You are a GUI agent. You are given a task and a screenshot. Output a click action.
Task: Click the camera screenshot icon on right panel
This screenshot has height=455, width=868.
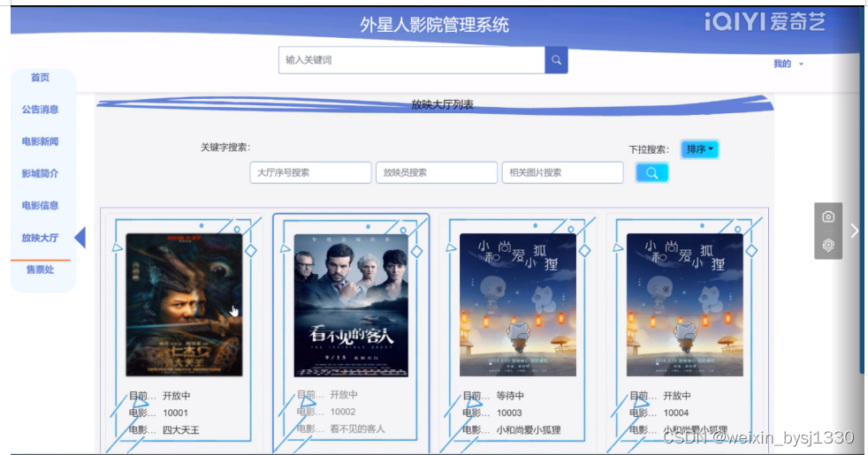click(x=828, y=216)
